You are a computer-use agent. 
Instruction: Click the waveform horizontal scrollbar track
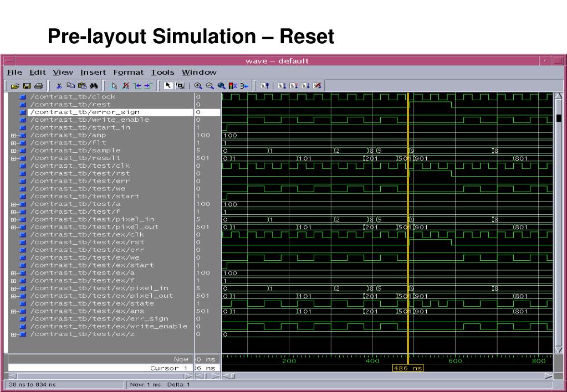388,376
